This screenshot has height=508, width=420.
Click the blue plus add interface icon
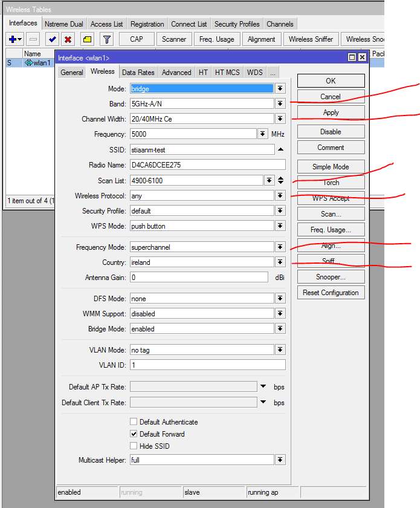point(12,39)
